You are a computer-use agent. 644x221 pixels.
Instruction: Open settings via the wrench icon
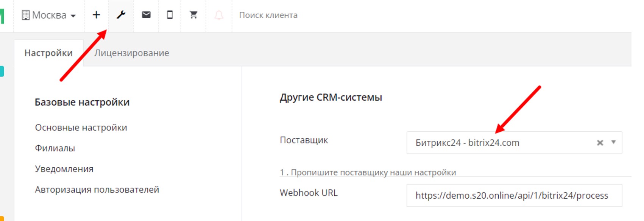121,15
